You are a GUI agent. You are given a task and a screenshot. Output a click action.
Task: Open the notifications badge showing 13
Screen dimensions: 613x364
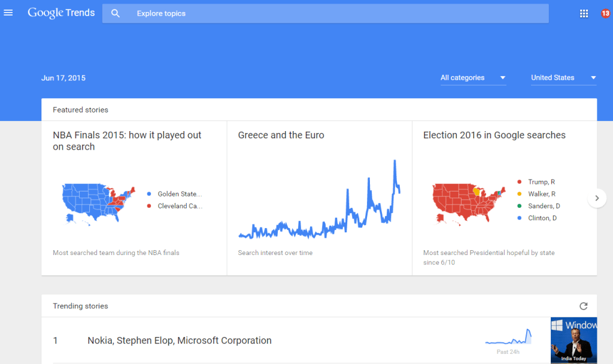pos(605,14)
